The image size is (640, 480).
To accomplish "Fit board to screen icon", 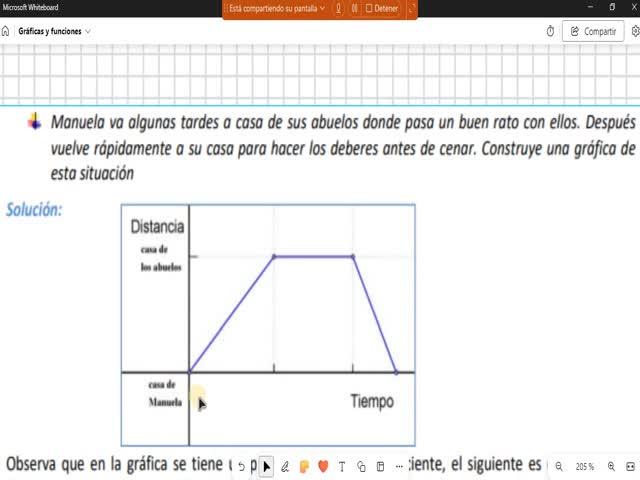I will 631,466.
